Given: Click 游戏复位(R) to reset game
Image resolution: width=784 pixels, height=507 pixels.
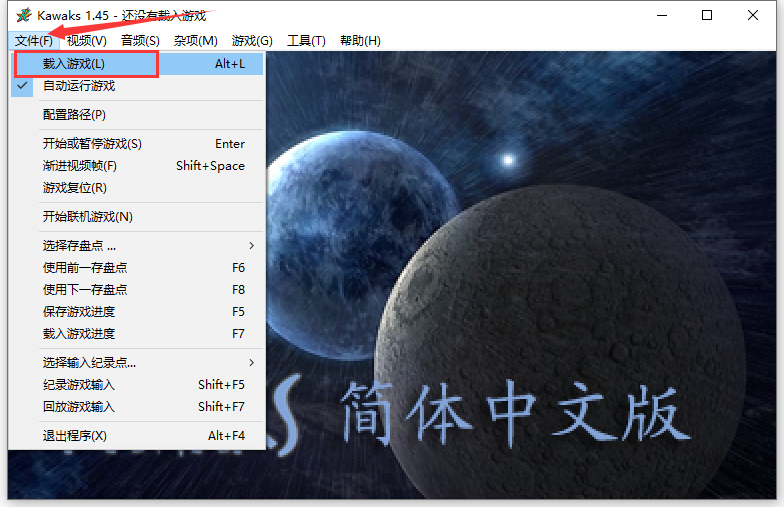Looking at the screenshot, I should point(74,188).
